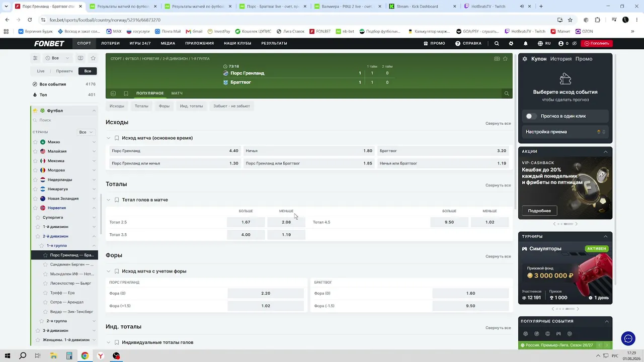Screen dimensions: 644x362
Task: Open account profile icon in header
Action: 561,43
